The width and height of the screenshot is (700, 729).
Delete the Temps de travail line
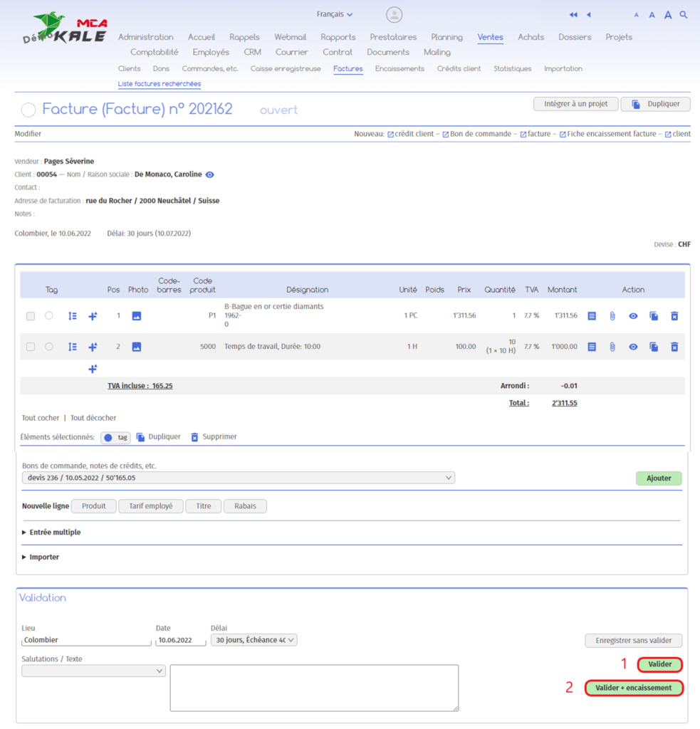click(x=674, y=347)
